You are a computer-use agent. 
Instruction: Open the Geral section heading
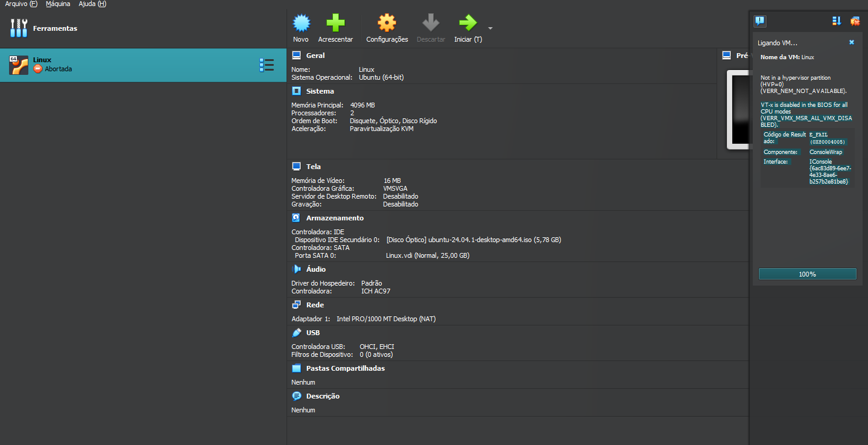(x=315, y=56)
